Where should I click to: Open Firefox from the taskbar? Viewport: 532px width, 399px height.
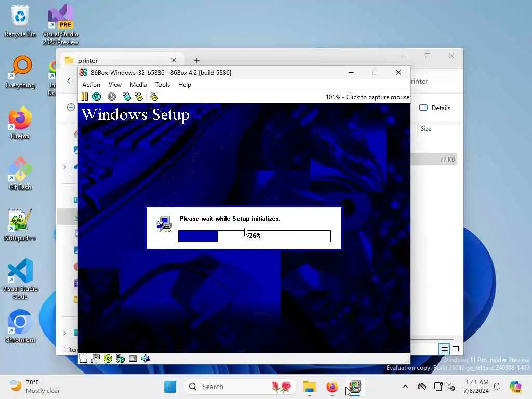coord(332,387)
